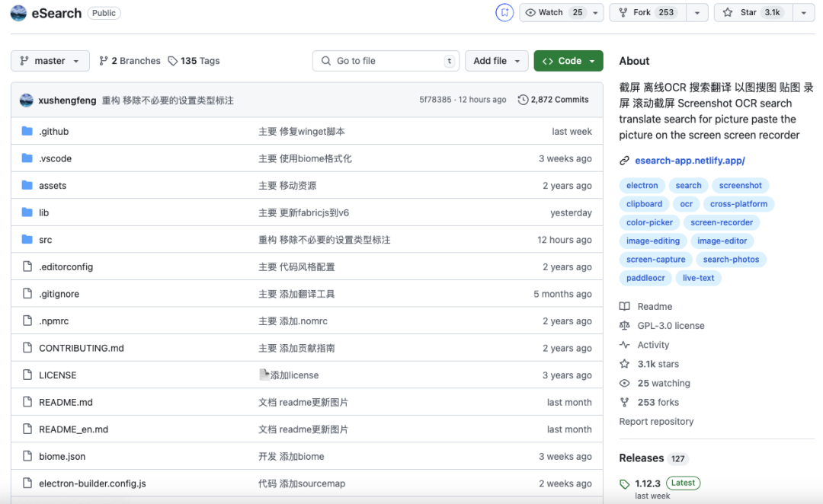
Task: Click the eSearch repository avatar icon
Action: [18, 13]
